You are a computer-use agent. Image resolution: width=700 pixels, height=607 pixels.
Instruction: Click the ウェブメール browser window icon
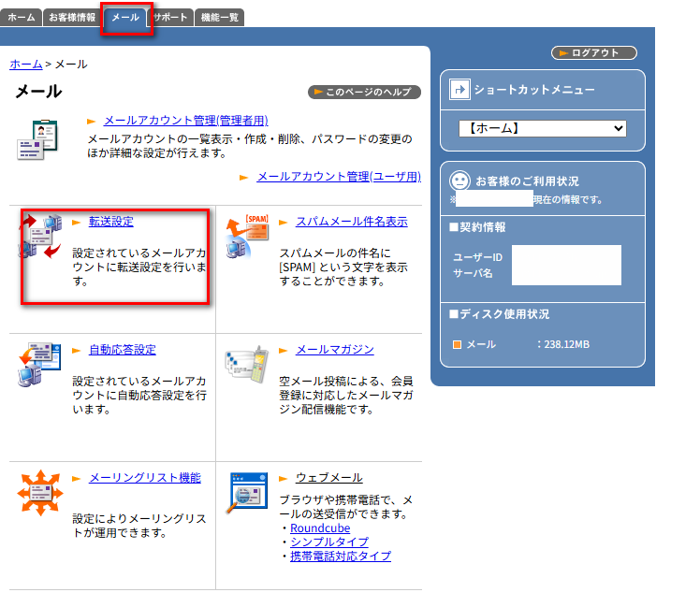click(x=247, y=492)
